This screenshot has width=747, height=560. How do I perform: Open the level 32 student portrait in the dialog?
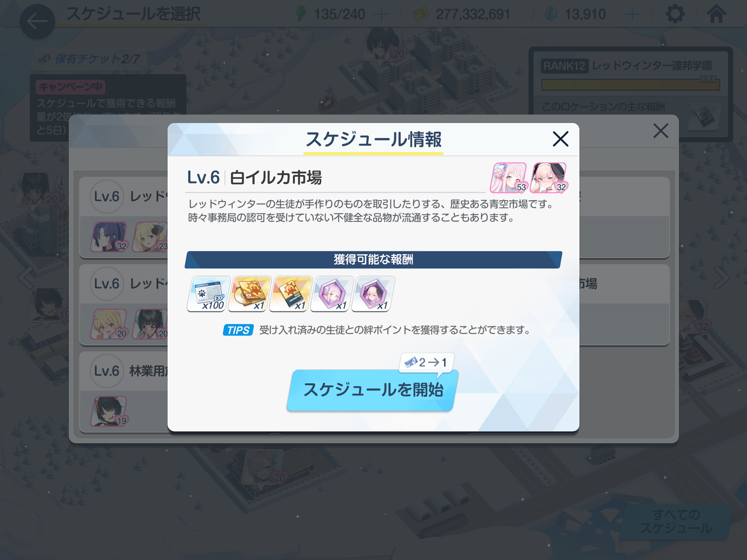548,178
